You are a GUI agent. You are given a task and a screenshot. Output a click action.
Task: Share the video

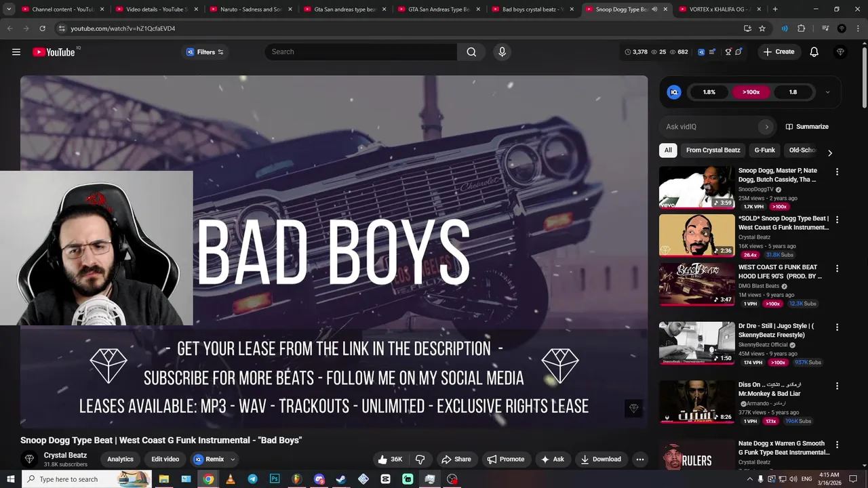tap(456, 459)
